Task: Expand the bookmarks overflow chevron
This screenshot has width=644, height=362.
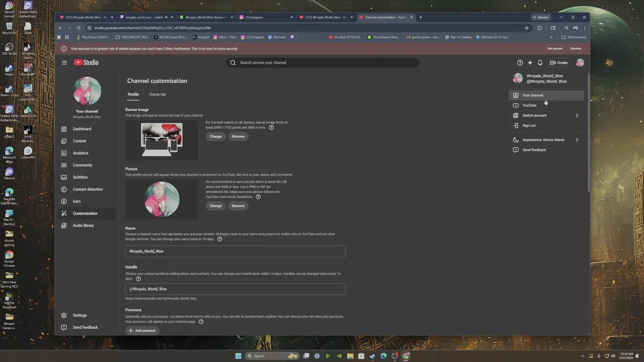Action: (551, 37)
